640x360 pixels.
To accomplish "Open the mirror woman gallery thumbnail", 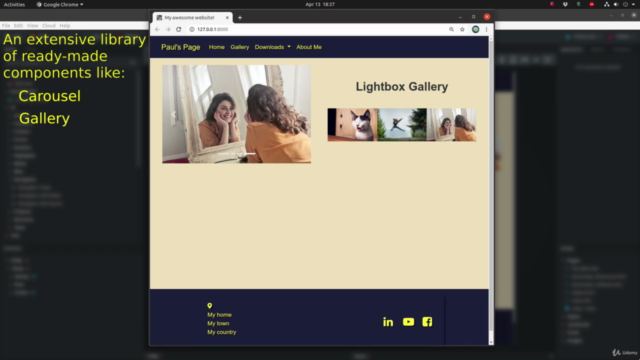I will click(451, 125).
